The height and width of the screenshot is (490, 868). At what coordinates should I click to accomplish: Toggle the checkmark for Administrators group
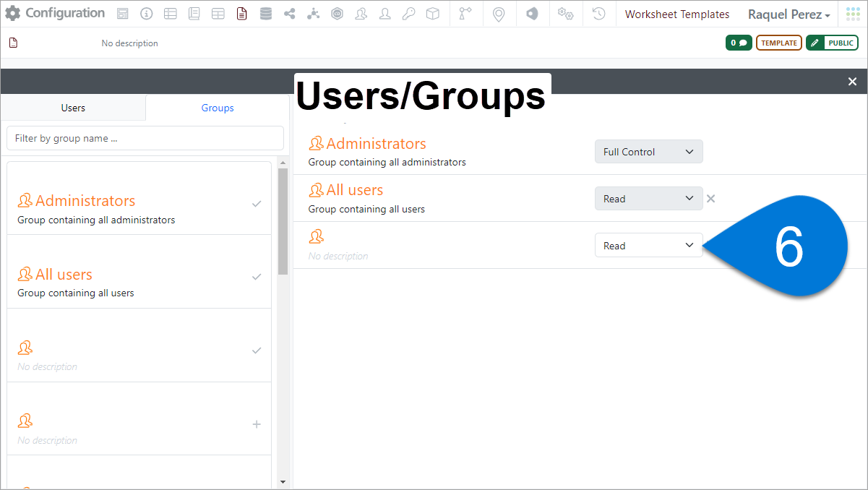(x=256, y=204)
